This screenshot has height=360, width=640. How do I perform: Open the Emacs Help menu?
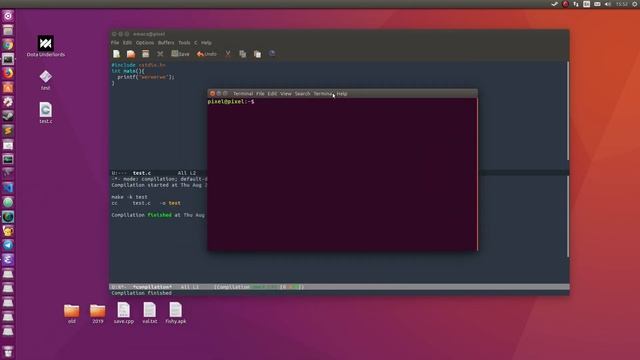tap(206, 42)
